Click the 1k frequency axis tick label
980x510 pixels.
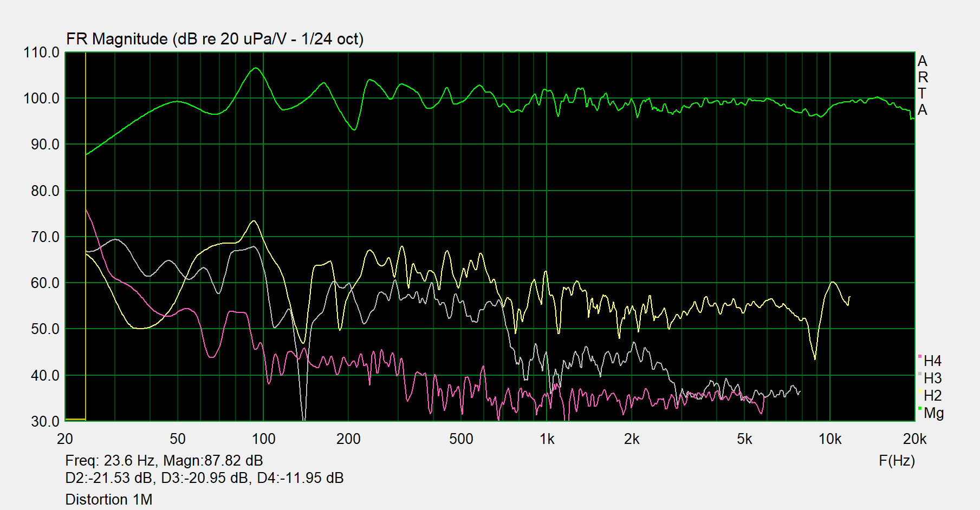click(547, 439)
